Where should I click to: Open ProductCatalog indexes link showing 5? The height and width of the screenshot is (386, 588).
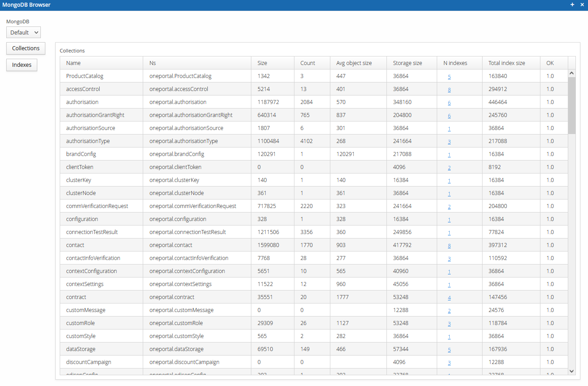point(449,77)
